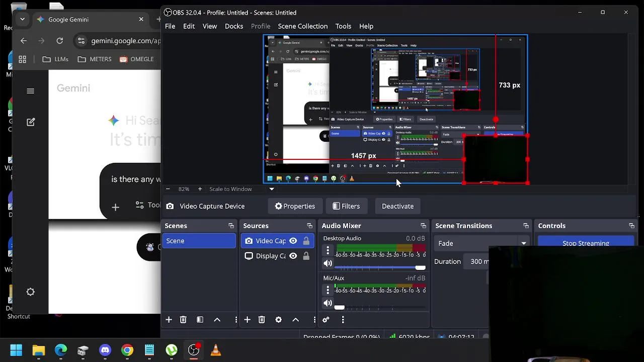The height and width of the screenshot is (362, 644).
Task: Select the Scene item in Scenes list
Action: (199, 241)
